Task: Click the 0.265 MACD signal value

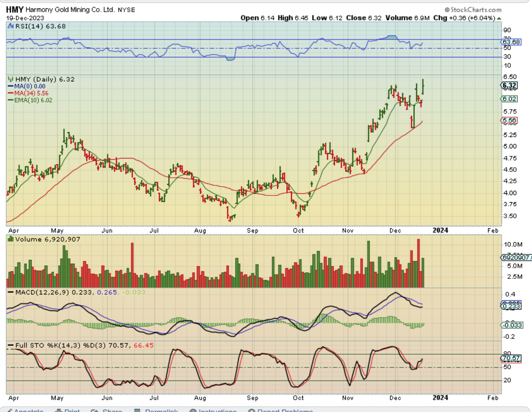Action: pos(107,292)
